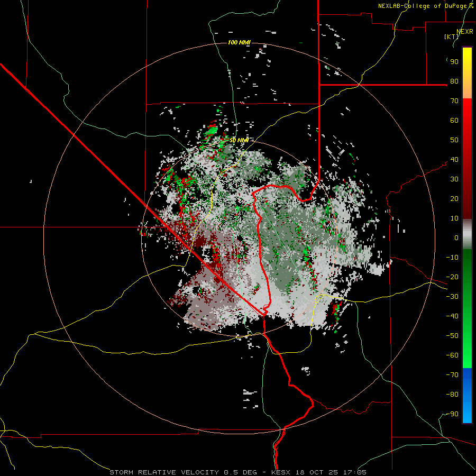
Task: Click the 70 value on the velocity scale
Action: click(x=454, y=101)
